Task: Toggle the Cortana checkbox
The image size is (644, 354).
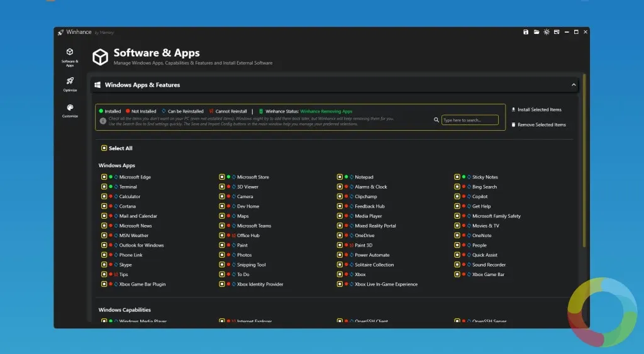Action: click(x=104, y=206)
